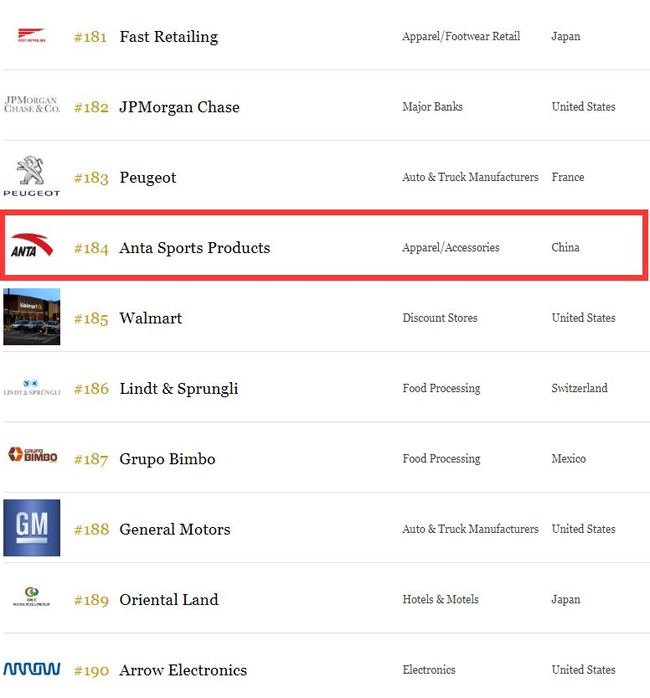Image resolution: width=650 pixels, height=698 pixels.
Task: Click the blue GM logo
Action: (31, 528)
